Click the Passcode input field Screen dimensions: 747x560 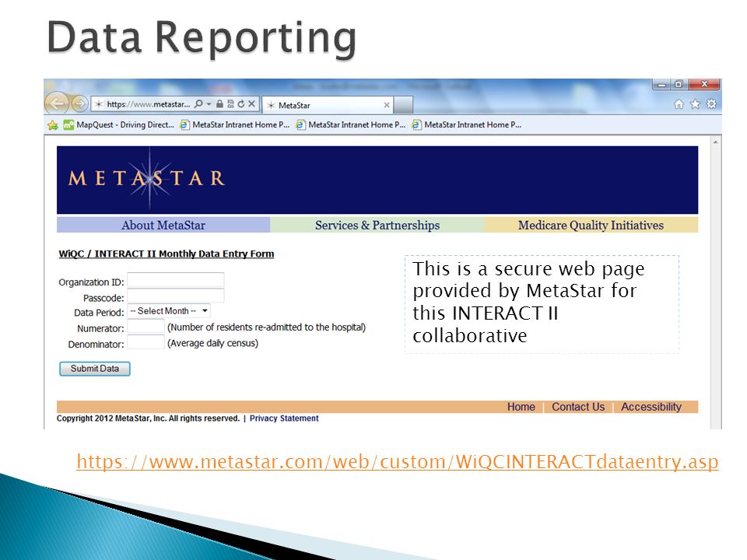175,296
